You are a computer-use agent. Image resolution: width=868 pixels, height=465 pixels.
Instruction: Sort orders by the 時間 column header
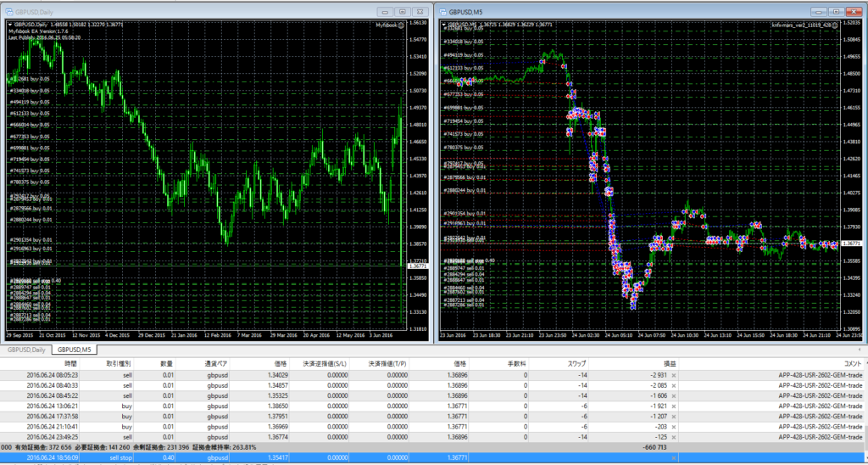(x=70, y=362)
